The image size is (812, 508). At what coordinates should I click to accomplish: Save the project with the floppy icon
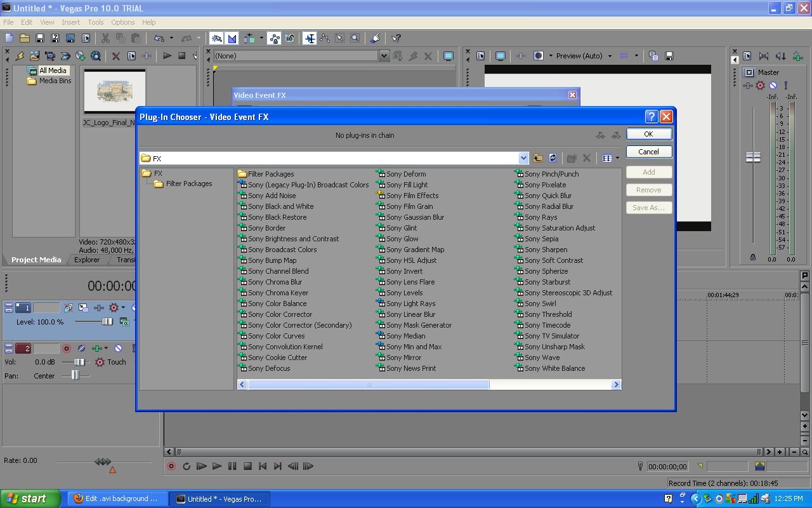click(39, 38)
